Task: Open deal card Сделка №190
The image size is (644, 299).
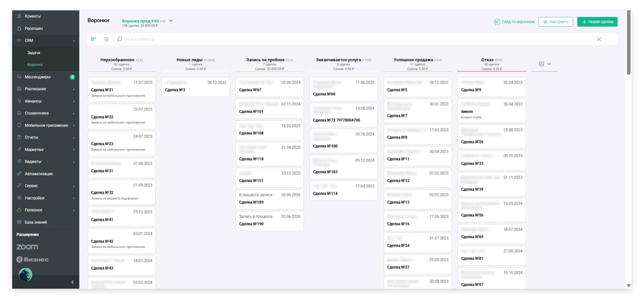Action: (x=270, y=221)
